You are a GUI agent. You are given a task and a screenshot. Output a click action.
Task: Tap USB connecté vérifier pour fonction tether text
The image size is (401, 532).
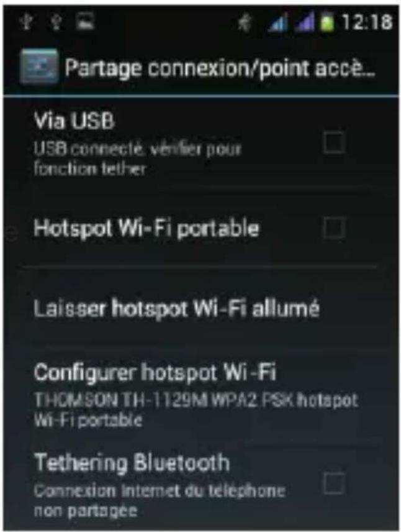tap(137, 158)
